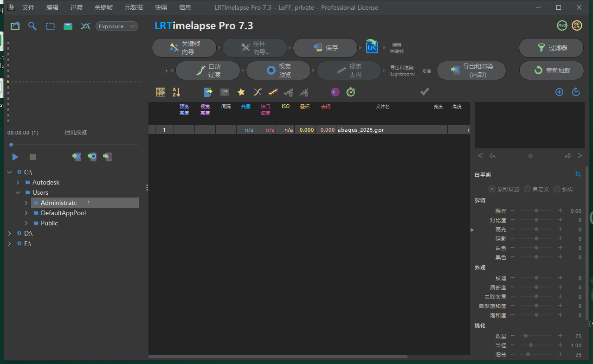The image size is (593, 364).
Task: Click the LrC Lightroom Classic icon
Action: [x=372, y=47]
